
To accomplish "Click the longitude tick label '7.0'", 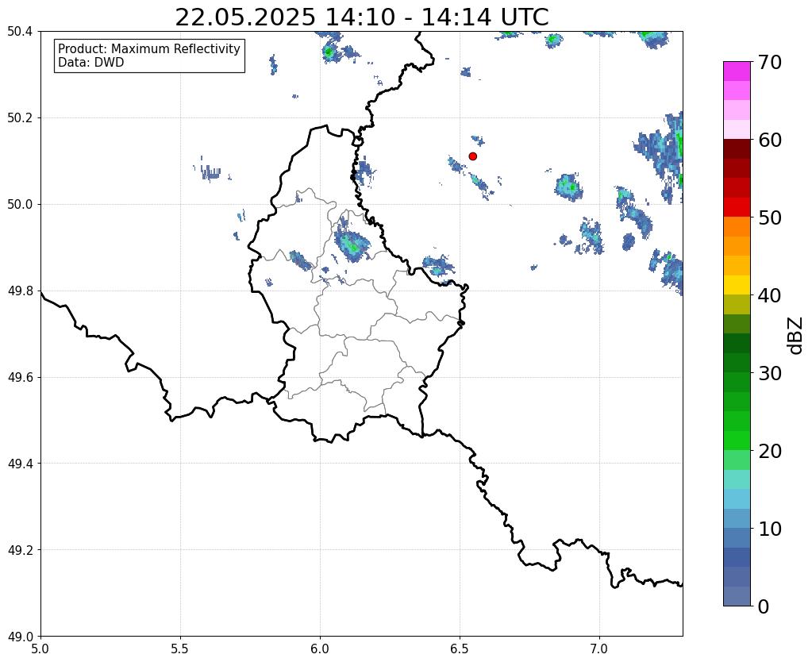I will click(x=599, y=649).
